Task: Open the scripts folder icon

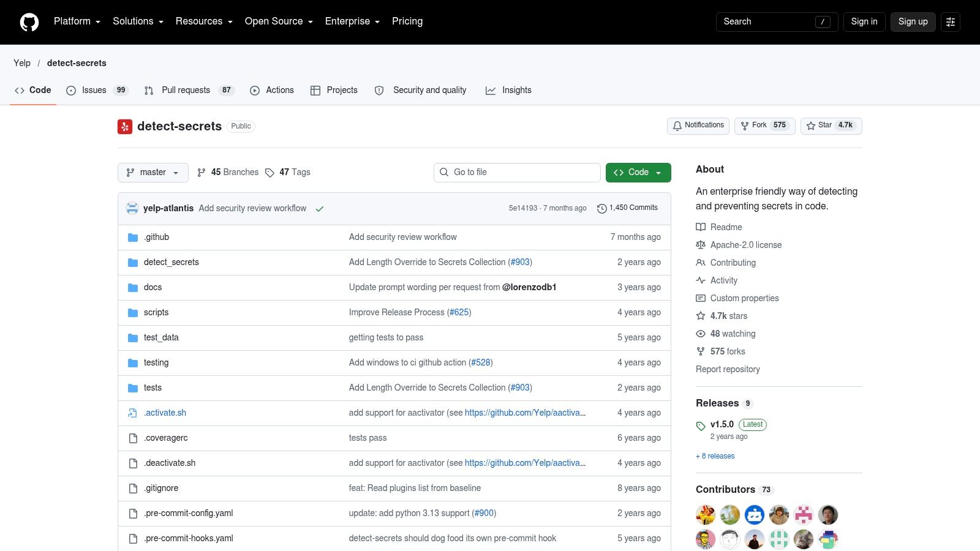Action: click(x=133, y=313)
